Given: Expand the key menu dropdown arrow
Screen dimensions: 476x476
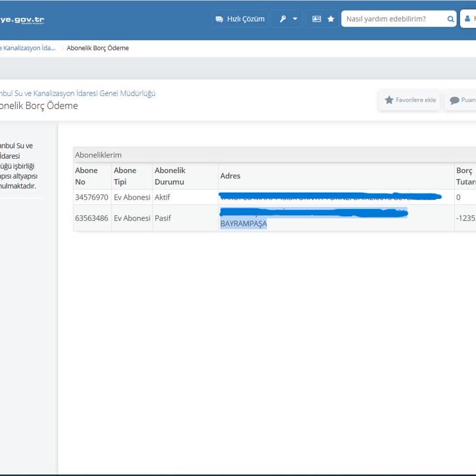Looking at the screenshot, I should (x=295, y=19).
